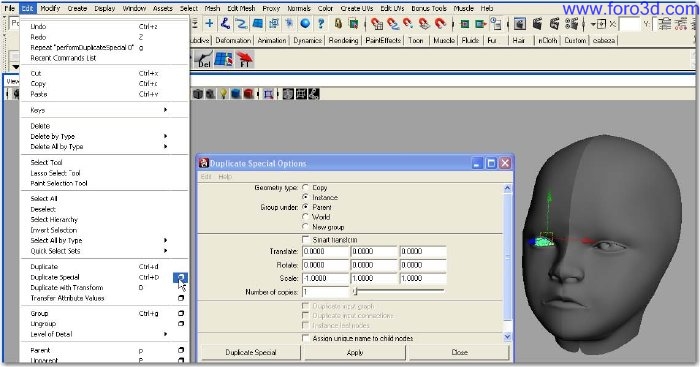Choose Group under New group radio
This screenshot has height=367, width=700.
coord(305,227)
